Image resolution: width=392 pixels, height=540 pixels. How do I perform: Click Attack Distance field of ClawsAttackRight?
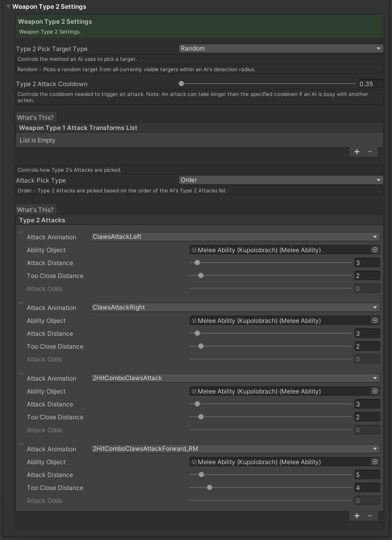pos(367,333)
